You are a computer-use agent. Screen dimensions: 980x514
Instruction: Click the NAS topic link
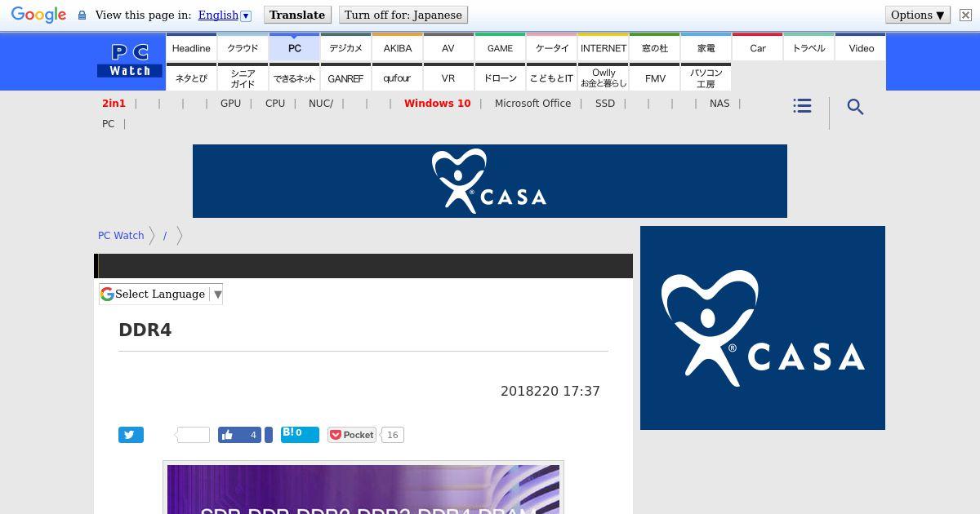point(719,104)
